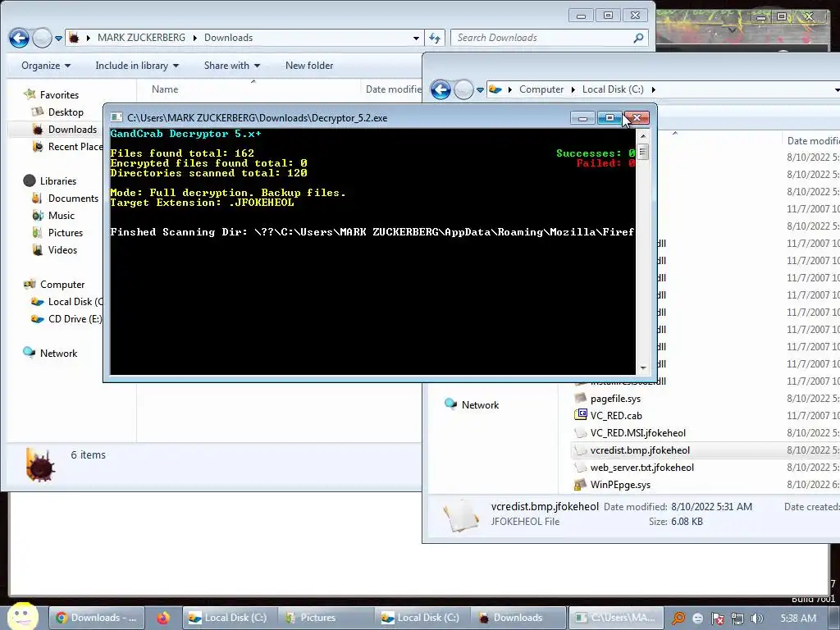
Task: Select VC_RED.cab file
Action: click(616, 416)
